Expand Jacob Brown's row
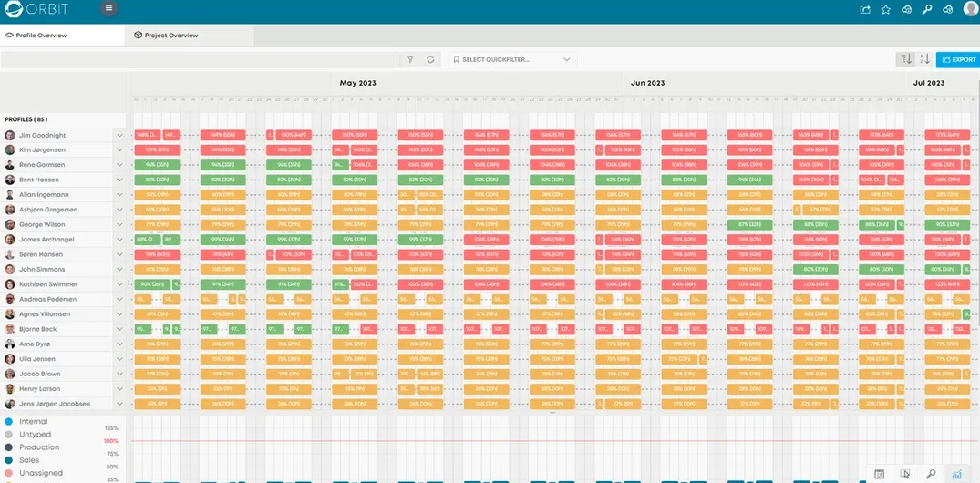 pyautogui.click(x=119, y=375)
